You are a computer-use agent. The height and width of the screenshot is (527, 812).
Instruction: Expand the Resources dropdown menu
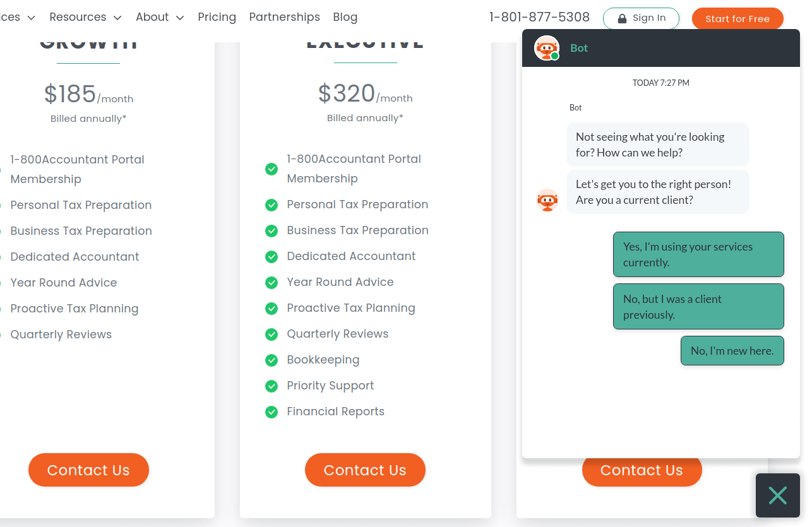pyautogui.click(x=85, y=17)
